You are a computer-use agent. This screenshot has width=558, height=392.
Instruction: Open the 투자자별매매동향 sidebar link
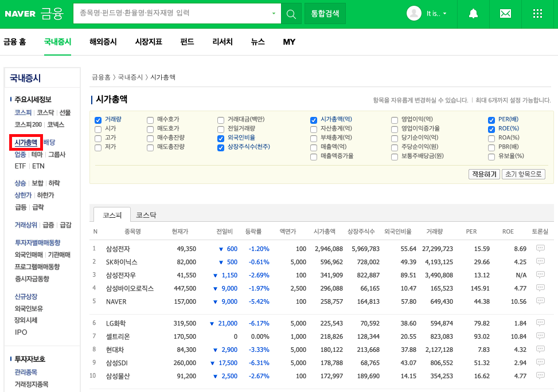(37, 242)
